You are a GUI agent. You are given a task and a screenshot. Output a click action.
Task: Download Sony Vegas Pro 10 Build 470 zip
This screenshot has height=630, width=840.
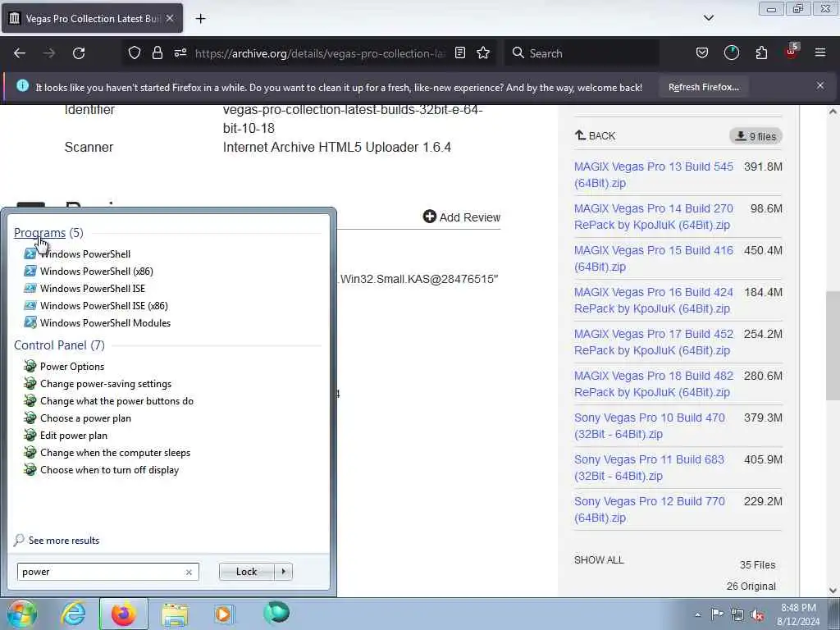click(x=650, y=426)
